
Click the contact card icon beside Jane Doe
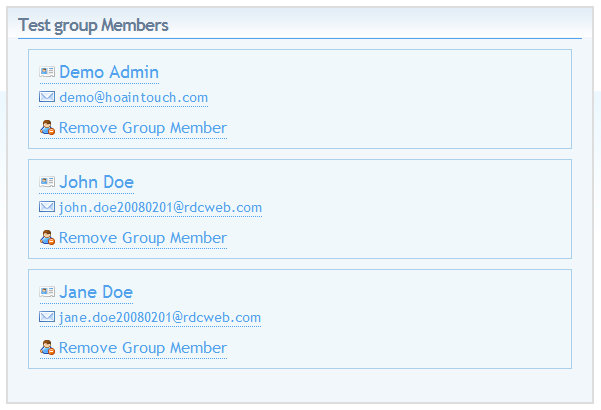(47, 292)
